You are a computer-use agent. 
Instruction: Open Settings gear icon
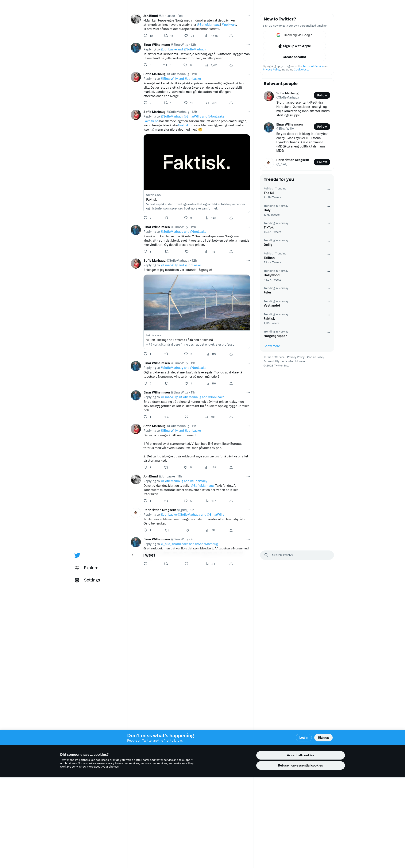pos(77,580)
